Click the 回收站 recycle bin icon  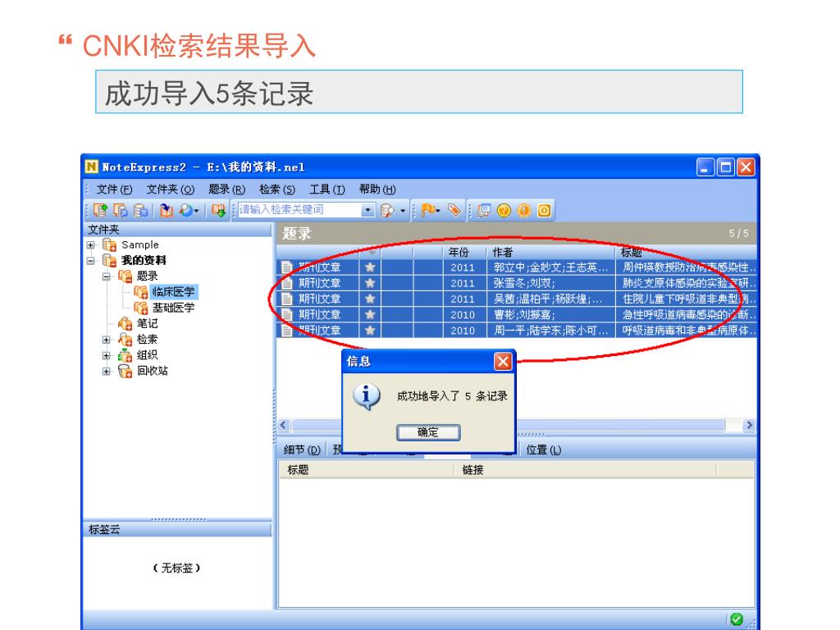pyautogui.click(x=125, y=371)
